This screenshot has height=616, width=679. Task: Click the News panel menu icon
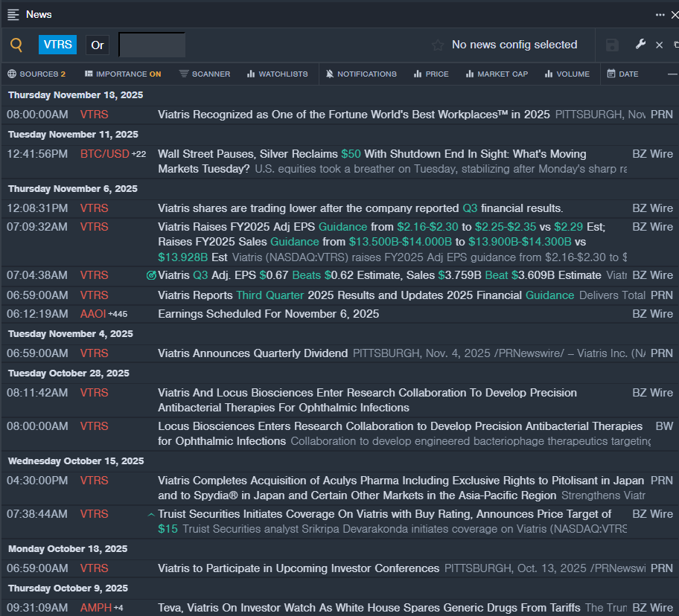[13, 14]
